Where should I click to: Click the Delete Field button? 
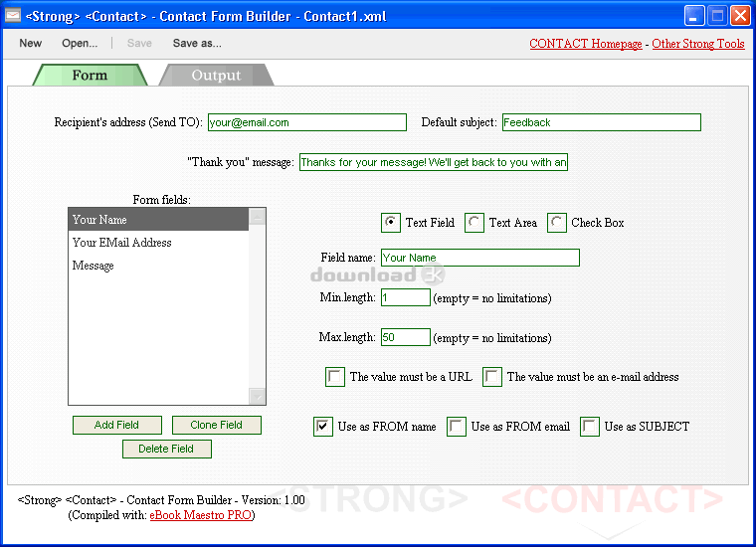(167, 450)
